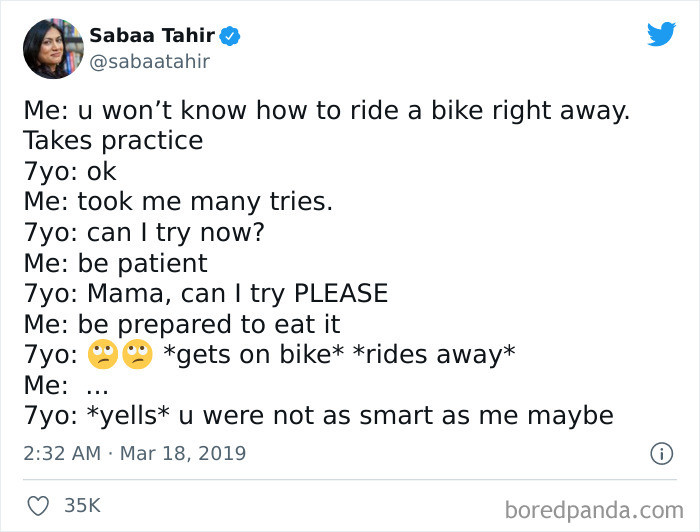Click the second eye-roll emoji
The width and height of the screenshot is (700, 532).
click(x=137, y=355)
